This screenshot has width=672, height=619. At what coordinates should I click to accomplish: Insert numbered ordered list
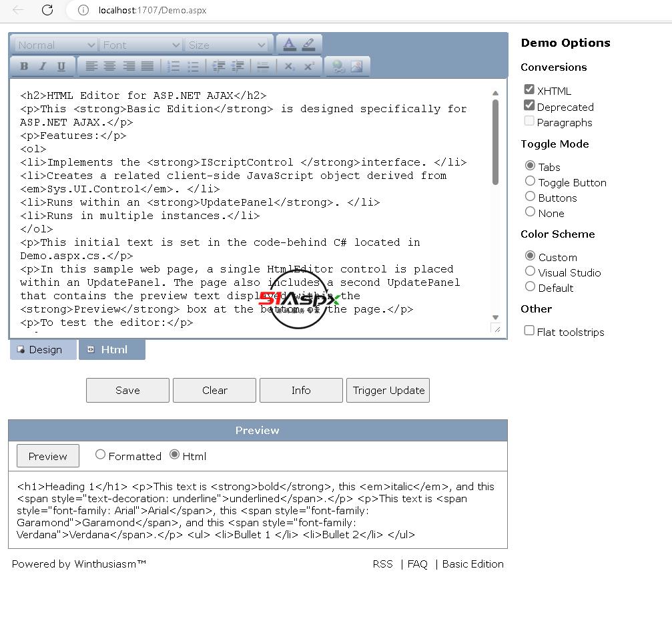[173, 67]
